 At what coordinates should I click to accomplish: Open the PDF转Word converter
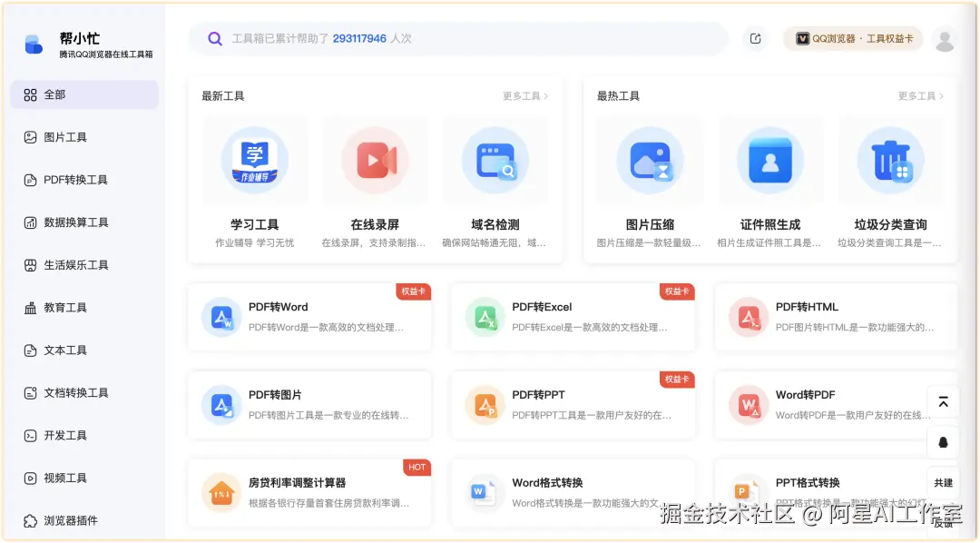click(309, 317)
